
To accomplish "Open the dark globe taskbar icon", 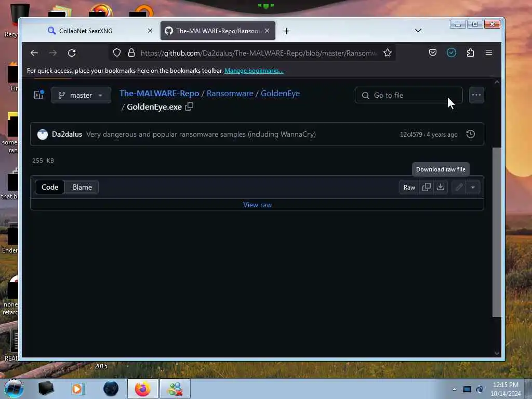I will pos(111,389).
